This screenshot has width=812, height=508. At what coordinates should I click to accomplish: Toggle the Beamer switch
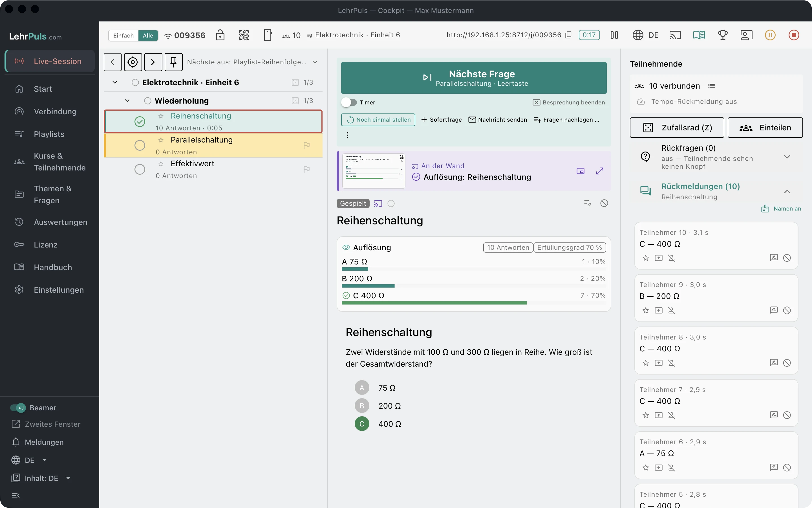tap(18, 408)
